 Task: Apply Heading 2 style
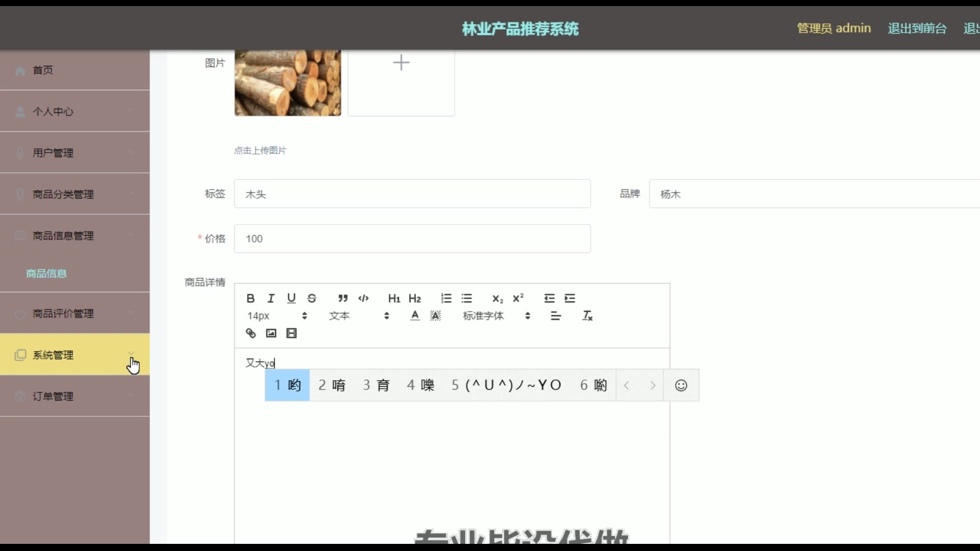point(415,298)
